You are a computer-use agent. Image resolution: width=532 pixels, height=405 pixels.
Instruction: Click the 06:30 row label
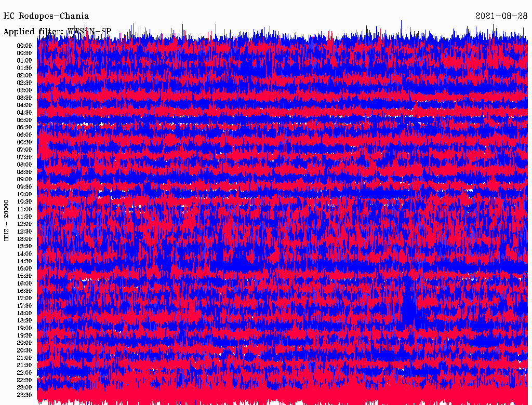(24, 142)
